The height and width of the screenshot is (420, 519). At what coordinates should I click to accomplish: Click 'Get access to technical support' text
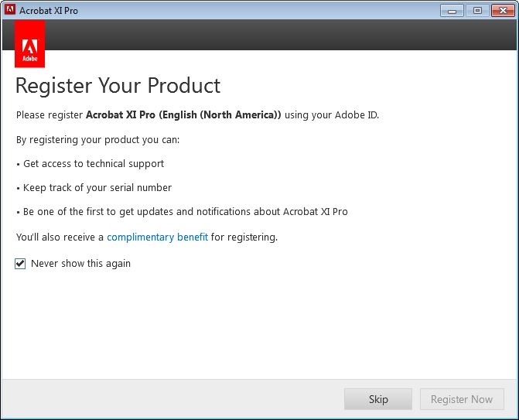point(94,163)
